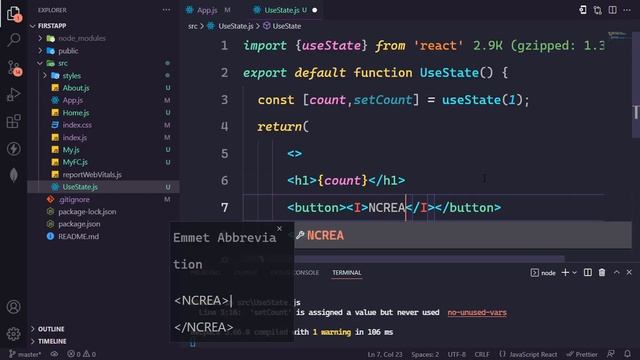Open the Extensions view
This screenshot has width=640, height=360.
pos(13,121)
